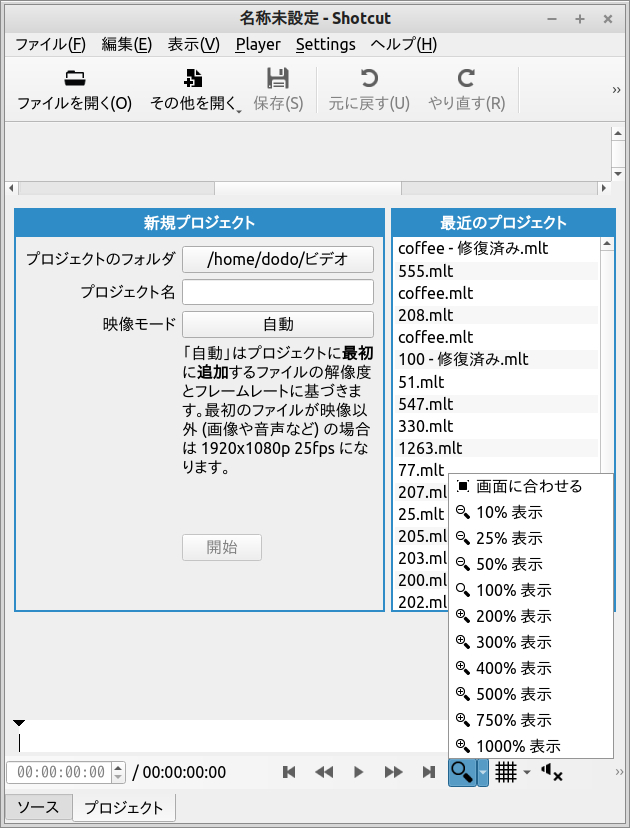Select 750% zoom from the menu

tap(531, 720)
